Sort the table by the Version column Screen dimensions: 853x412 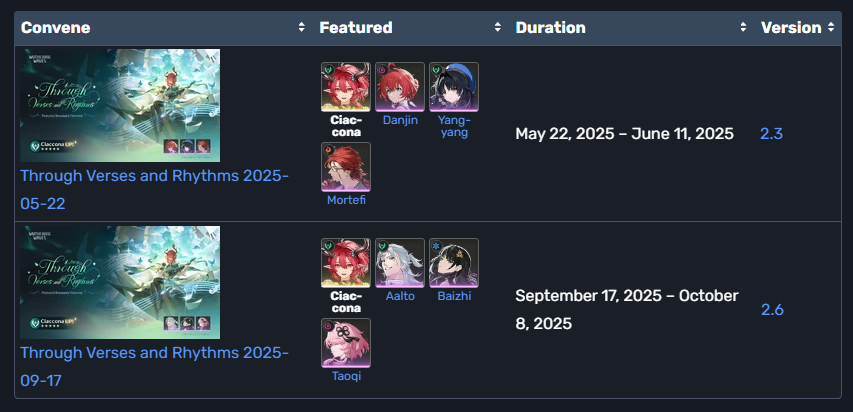click(x=831, y=27)
